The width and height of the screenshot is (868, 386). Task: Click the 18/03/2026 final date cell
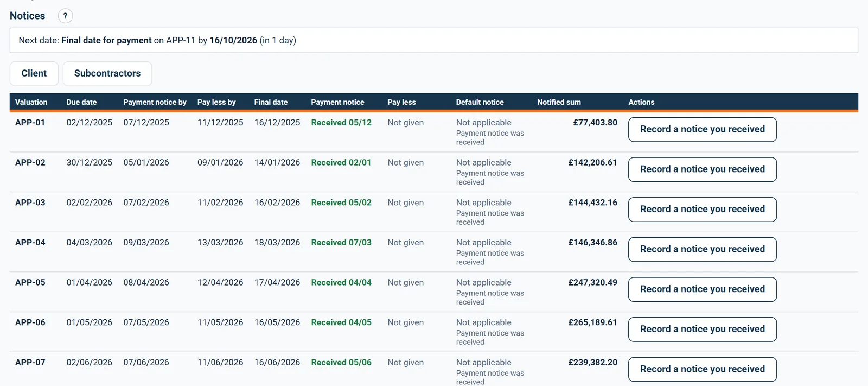277,243
